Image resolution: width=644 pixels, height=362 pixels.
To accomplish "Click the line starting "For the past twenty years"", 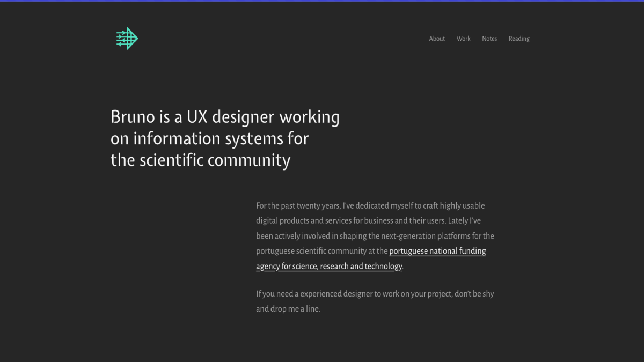I will point(370,206).
